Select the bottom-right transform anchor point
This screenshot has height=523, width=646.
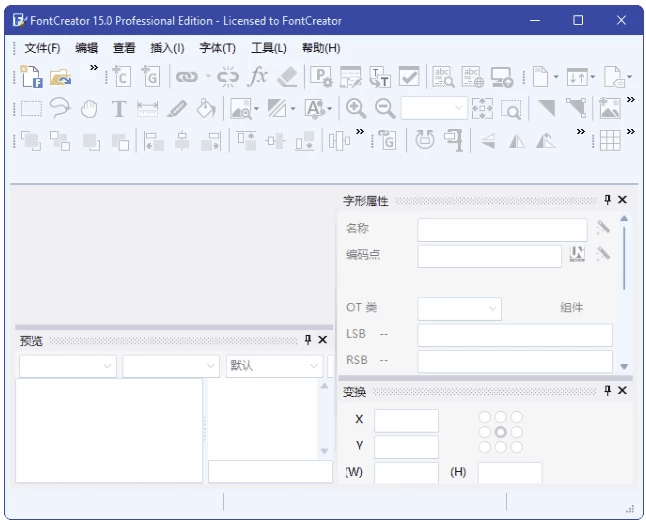pyautogui.click(x=516, y=447)
